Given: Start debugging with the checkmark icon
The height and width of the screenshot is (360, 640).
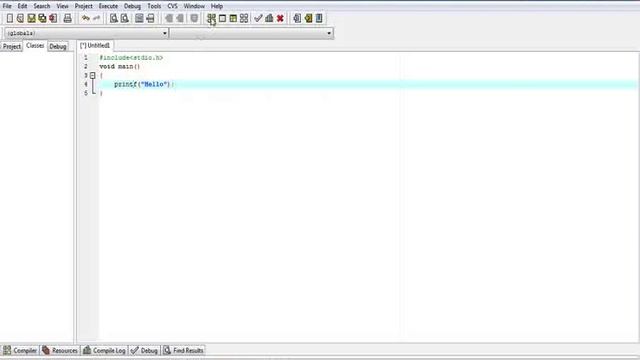Looking at the screenshot, I should 258,18.
